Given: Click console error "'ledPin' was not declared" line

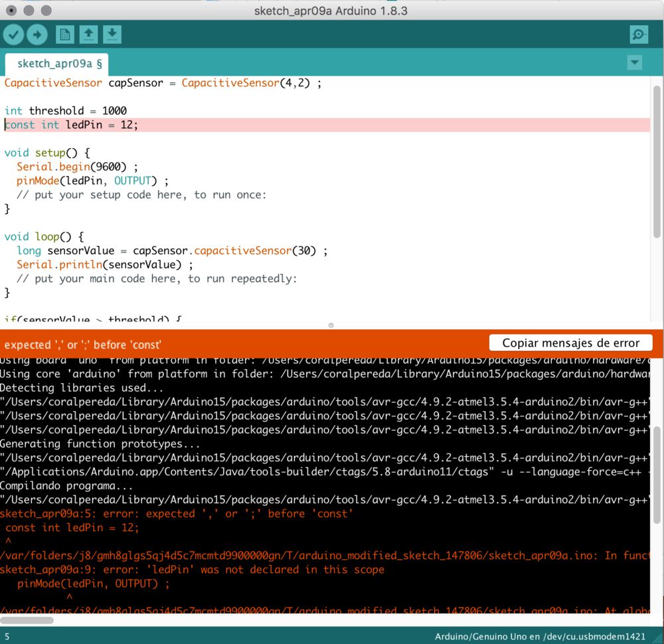Looking at the screenshot, I should 192,570.
